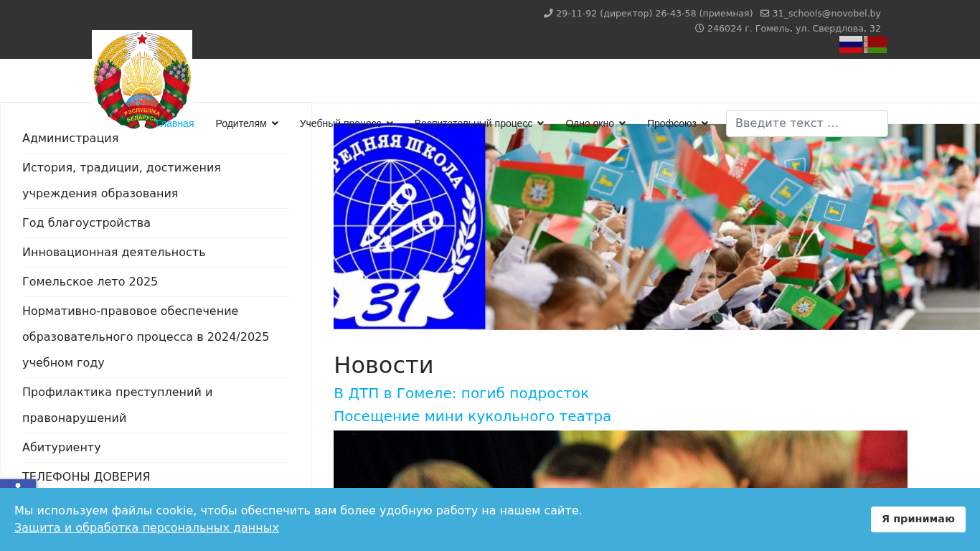Click the puppet theatre news photo
Image resolution: width=980 pixels, height=551 pixels.
[621, 459]
